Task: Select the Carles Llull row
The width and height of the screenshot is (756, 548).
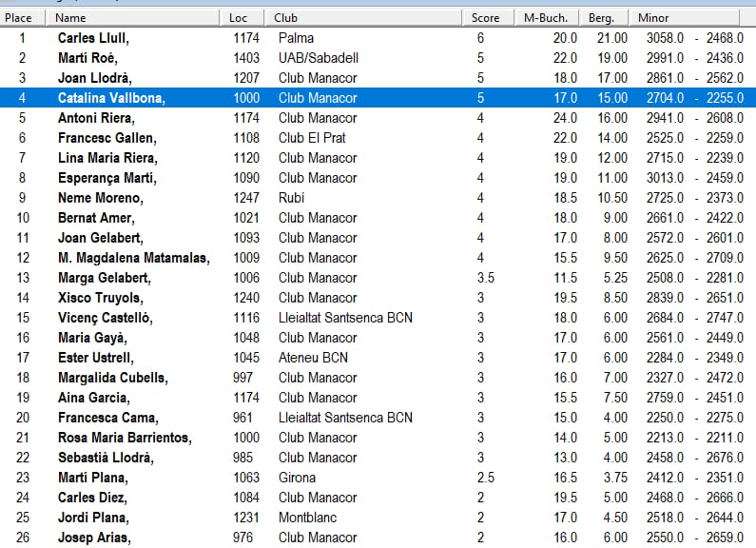Action: [92, 38]
